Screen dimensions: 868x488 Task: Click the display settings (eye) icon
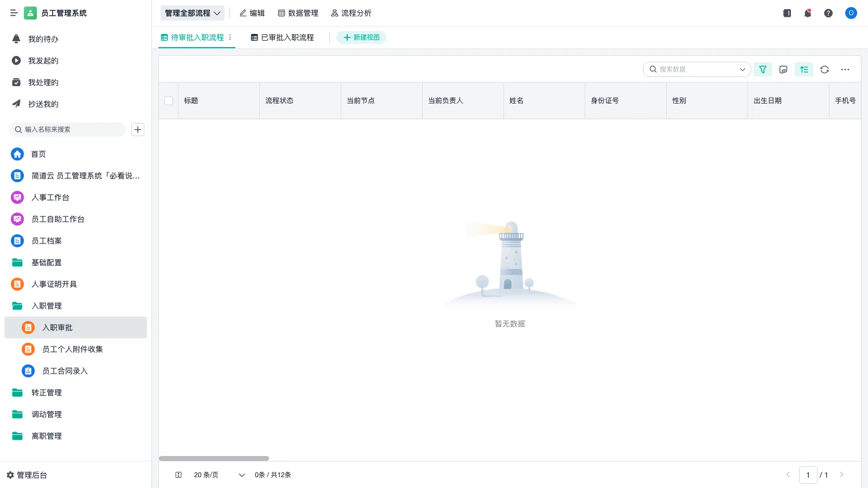pyautogui.click(x=783, y=69)
